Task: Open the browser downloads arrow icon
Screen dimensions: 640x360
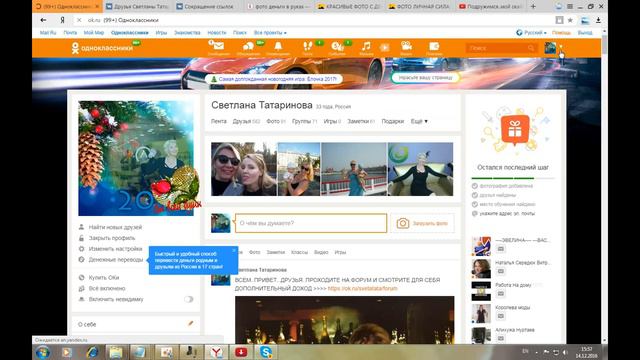Action: 598,20
